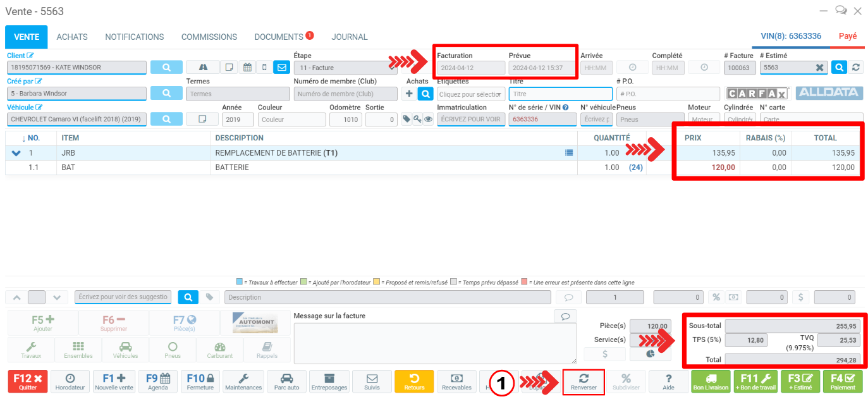The width and height of the screenshot is (868, 399).
Task: Open the Étiquettes selection dropdown
Action: 471,94
